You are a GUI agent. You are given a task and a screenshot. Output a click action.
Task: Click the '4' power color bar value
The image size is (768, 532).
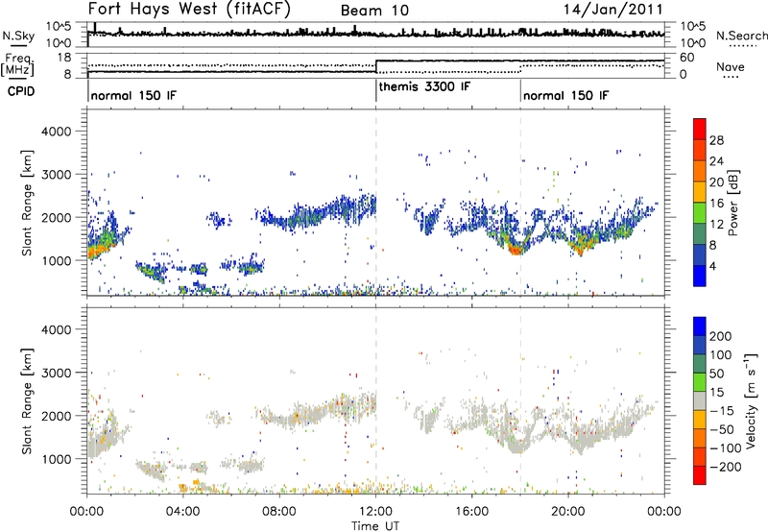coord(712,266)
